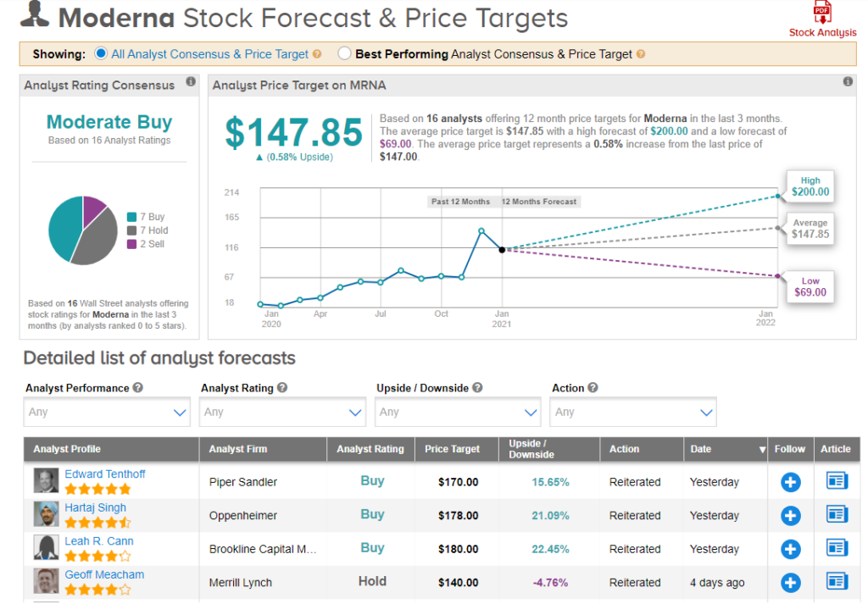This screenshot has height=604, width=868.
Task: Open Edward Tenthoff's analyst profile link
Action: tap(105, 474)
